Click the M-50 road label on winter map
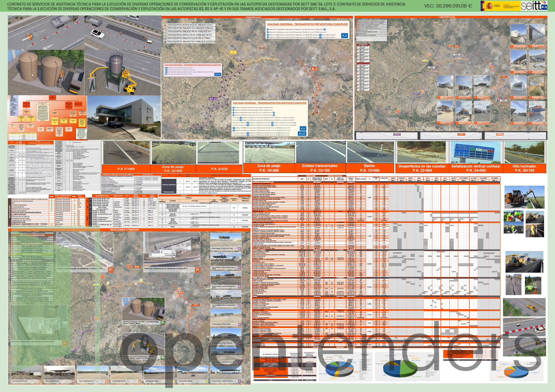555x392 pixels. tap(262, 48)
